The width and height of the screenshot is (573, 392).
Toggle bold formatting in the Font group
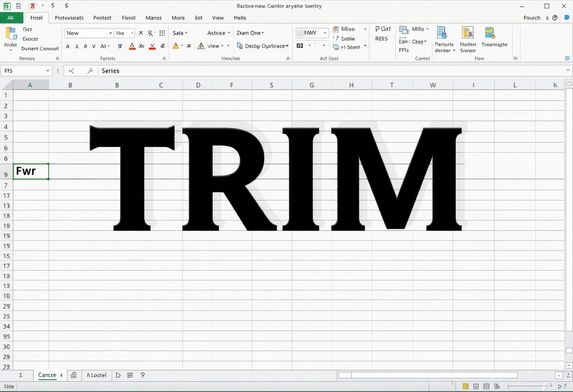click(x=67, y=47)
